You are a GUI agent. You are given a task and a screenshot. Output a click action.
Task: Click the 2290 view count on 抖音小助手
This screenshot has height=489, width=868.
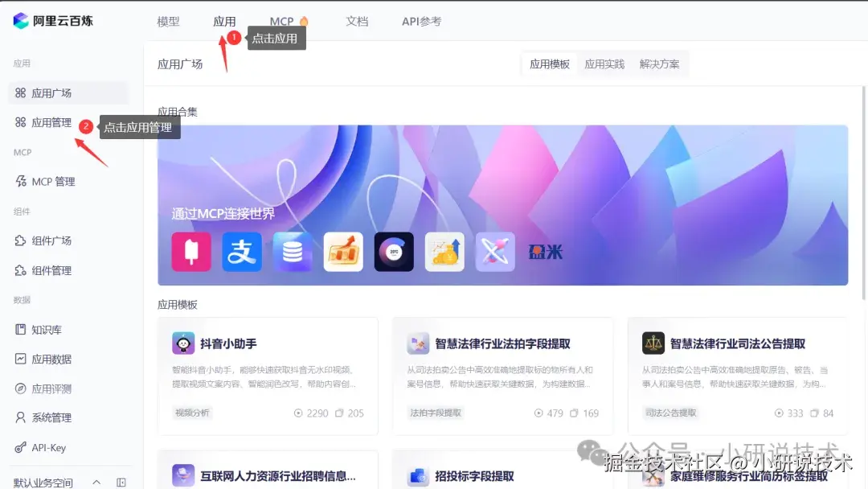311,413
